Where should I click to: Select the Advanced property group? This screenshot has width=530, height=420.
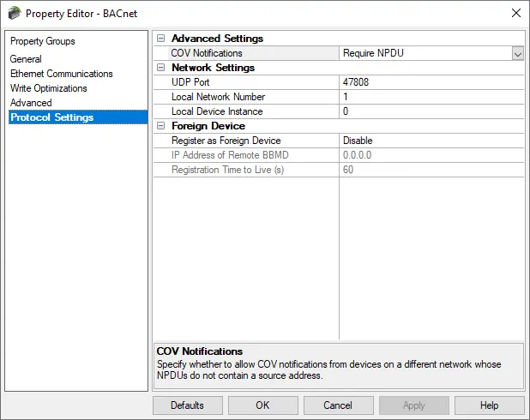coord(31,103)
